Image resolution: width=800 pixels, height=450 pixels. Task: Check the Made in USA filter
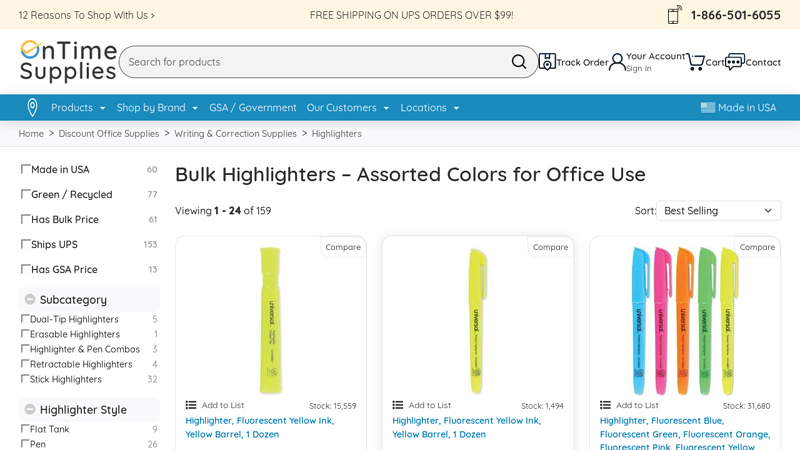pos(25,169)
